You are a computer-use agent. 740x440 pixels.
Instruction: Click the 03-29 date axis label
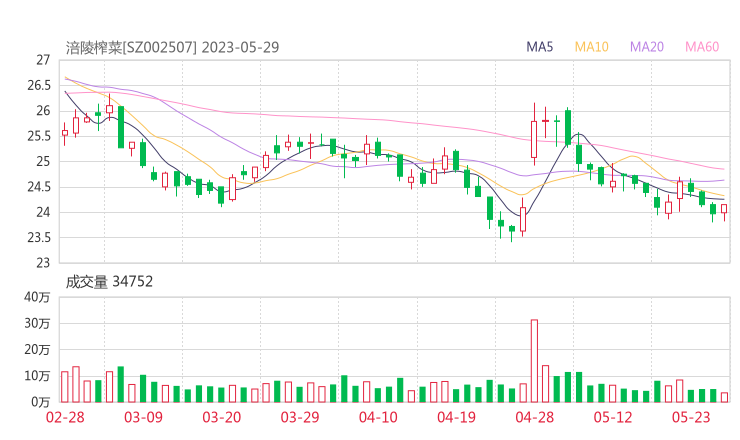point(300,417)
